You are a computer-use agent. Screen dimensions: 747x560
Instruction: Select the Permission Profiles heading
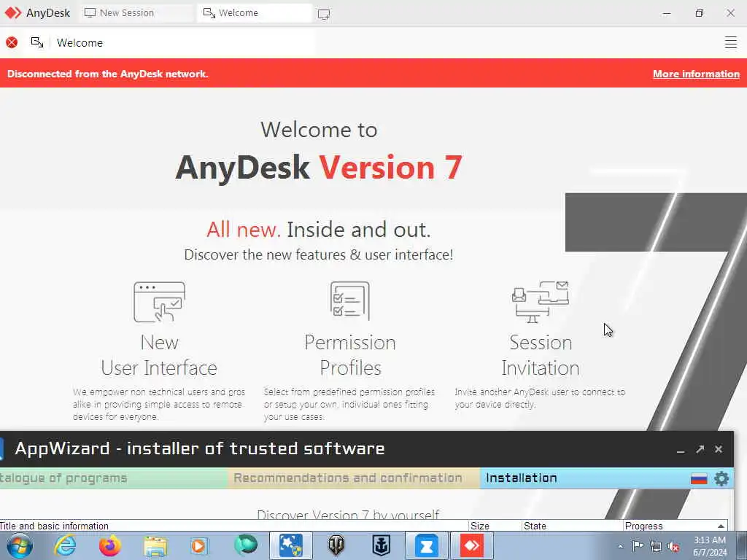tap(350, 355)
